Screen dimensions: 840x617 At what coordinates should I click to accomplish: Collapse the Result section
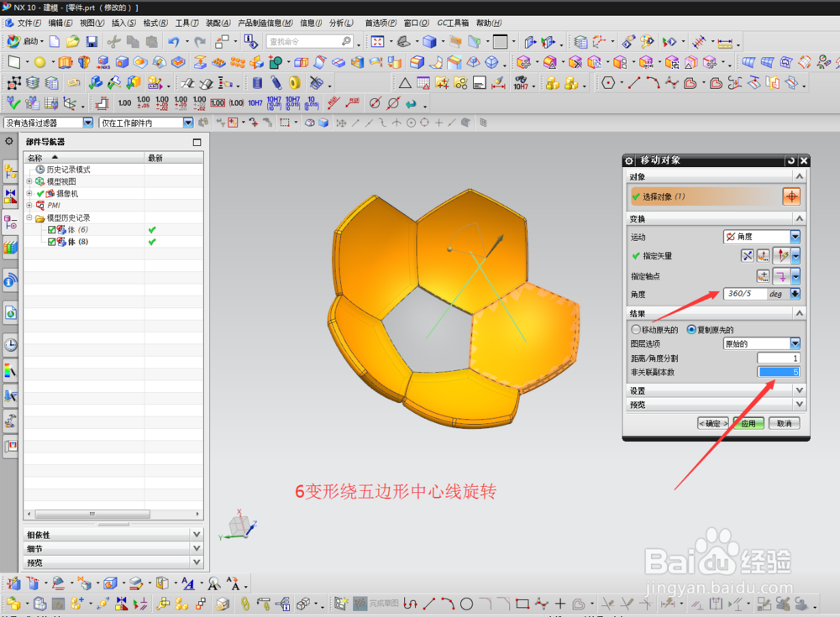[x=800, y=313]
